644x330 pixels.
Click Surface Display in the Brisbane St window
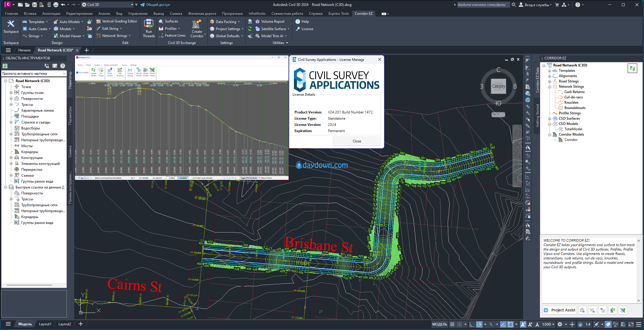[x=130, y=72]
